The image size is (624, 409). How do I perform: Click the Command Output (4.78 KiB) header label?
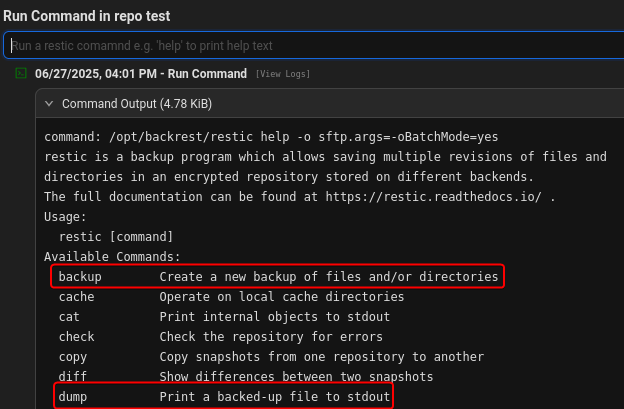tap(137, 103)
